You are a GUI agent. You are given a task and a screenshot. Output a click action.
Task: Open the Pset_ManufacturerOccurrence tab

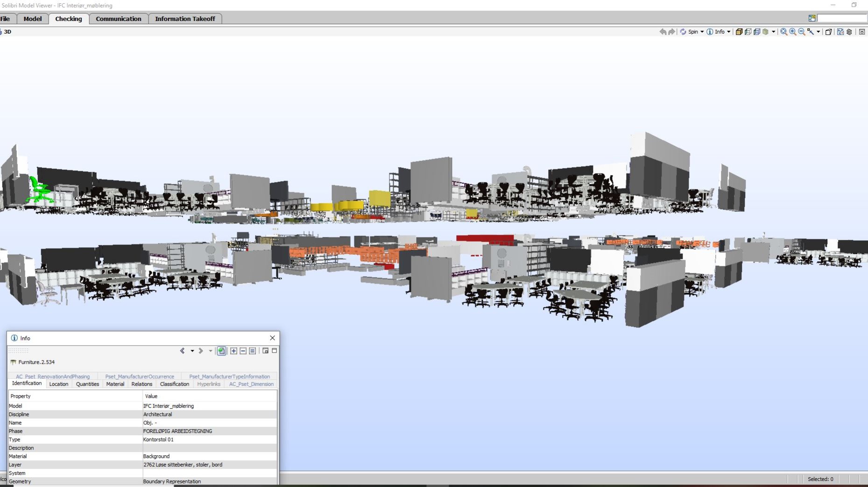pyautogui.click(x=140, y=376)
